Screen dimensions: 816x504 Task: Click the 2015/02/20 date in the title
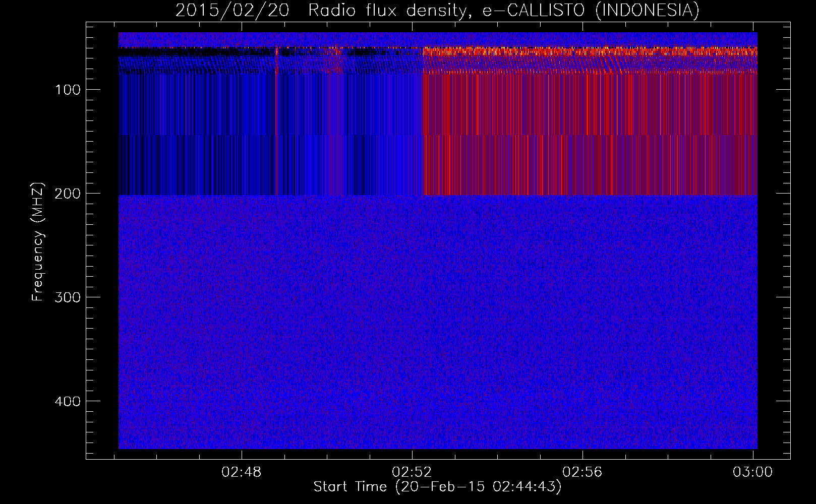pos(232,10)
